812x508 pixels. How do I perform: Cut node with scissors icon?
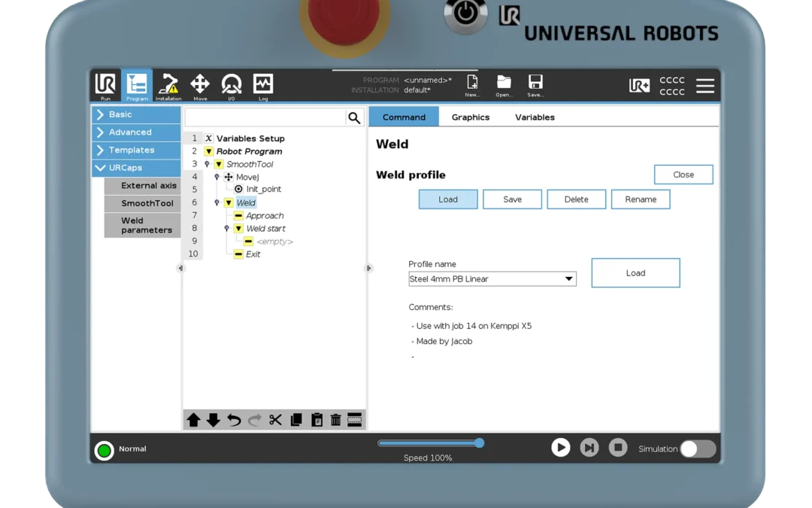275,420
